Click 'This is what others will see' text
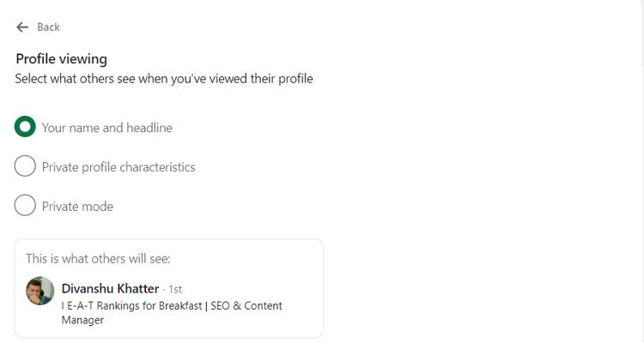Screen dimensions: 644x343 (x=98, y=259)
